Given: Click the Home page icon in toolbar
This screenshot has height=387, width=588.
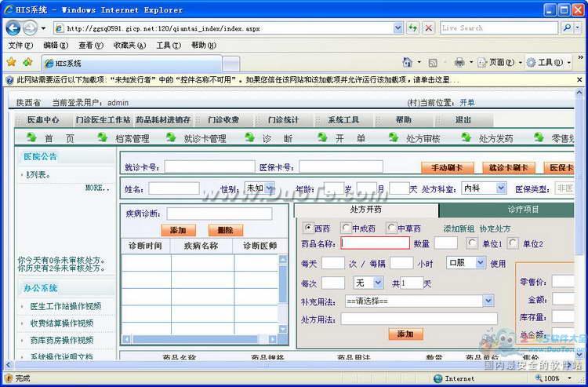Looking at the screenshot, I should tap(407, 62).
